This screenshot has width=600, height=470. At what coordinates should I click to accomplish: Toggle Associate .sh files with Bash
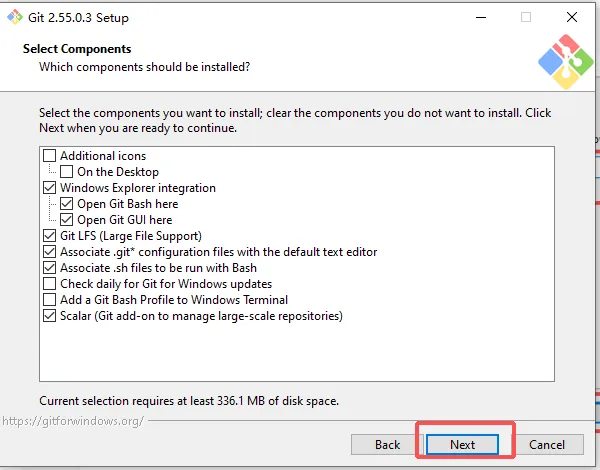click(x=49, y=268)
